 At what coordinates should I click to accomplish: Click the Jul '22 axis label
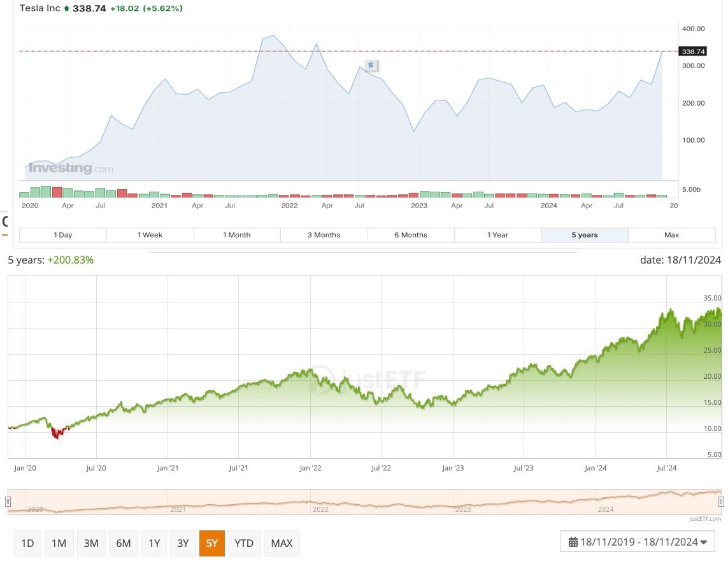[x=381, y=468]
